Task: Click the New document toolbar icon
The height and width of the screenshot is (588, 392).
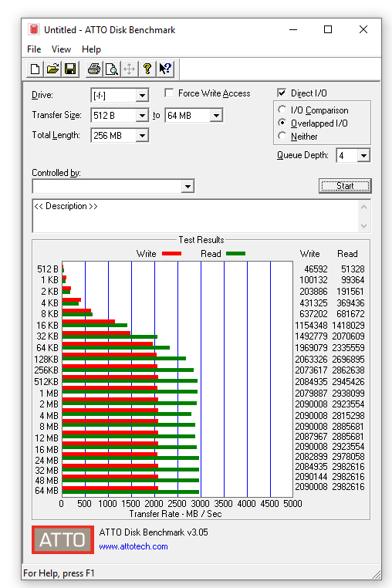Action: [35, 69]
